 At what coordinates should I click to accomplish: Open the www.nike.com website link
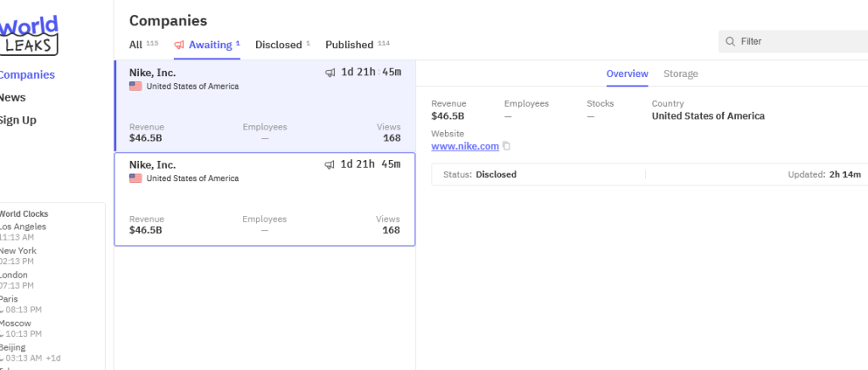(x=465, y=146)
